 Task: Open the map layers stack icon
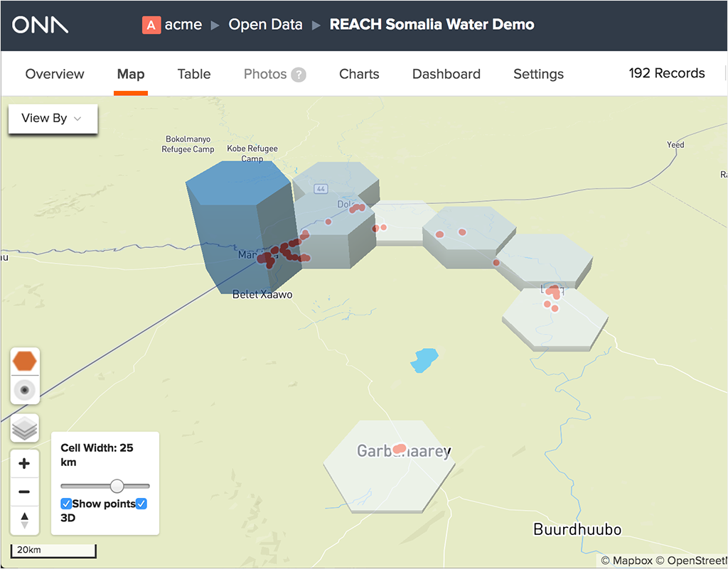click(25, 428)
